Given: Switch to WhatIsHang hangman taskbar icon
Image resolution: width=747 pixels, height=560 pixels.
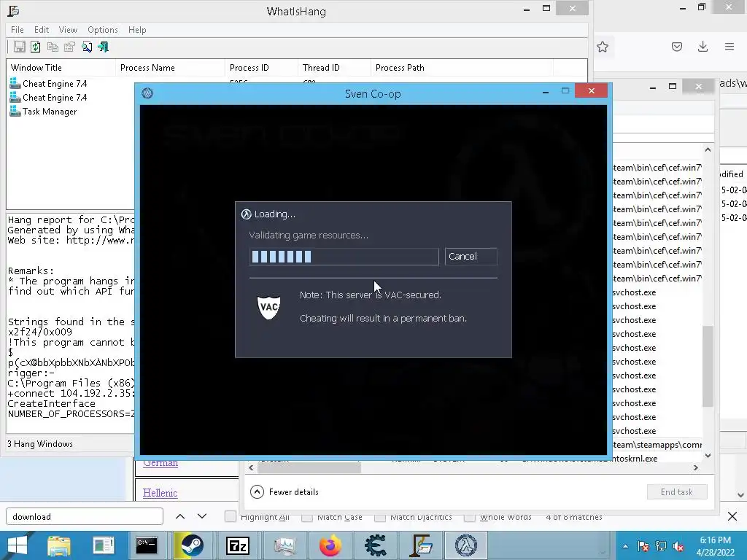Looking at the screenshot, I should point(421,545).
